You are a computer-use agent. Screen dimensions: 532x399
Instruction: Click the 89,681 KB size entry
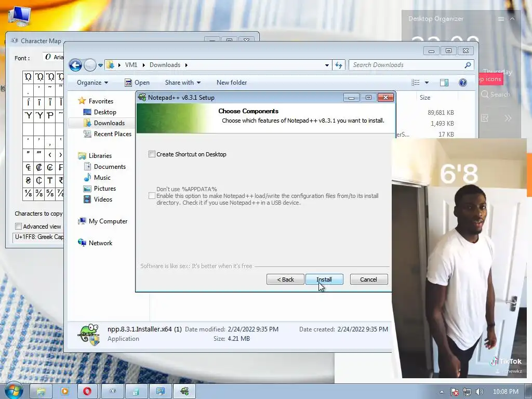[441, 112]
